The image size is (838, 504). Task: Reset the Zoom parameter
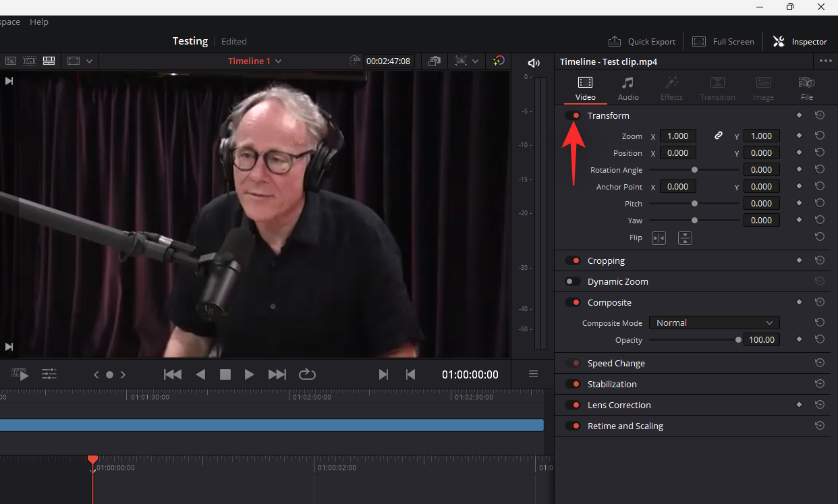820,135
